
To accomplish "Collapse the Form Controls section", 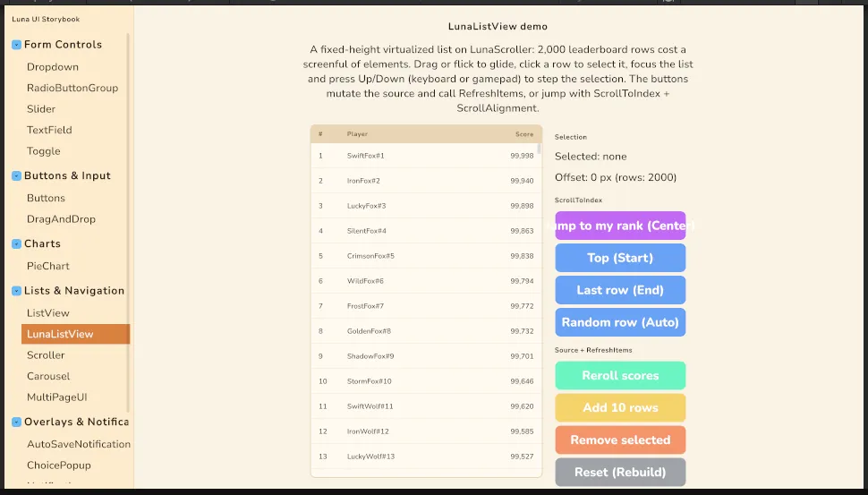I will (17, 45).
